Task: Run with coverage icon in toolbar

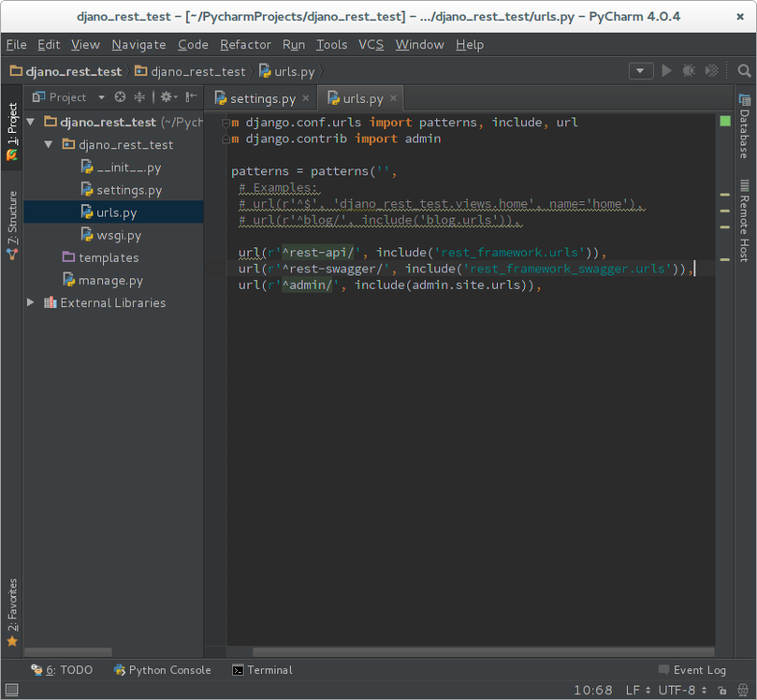Action: coord(712,71)
